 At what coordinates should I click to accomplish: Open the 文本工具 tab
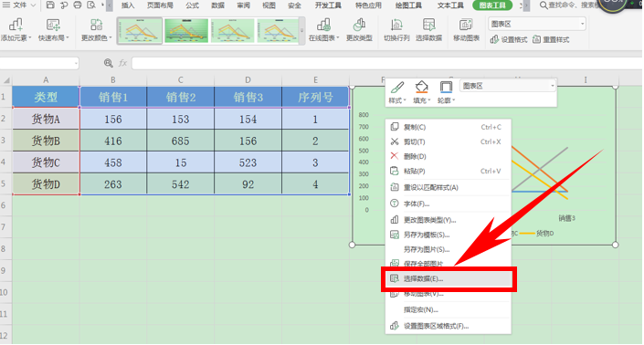tap(450, 5)
